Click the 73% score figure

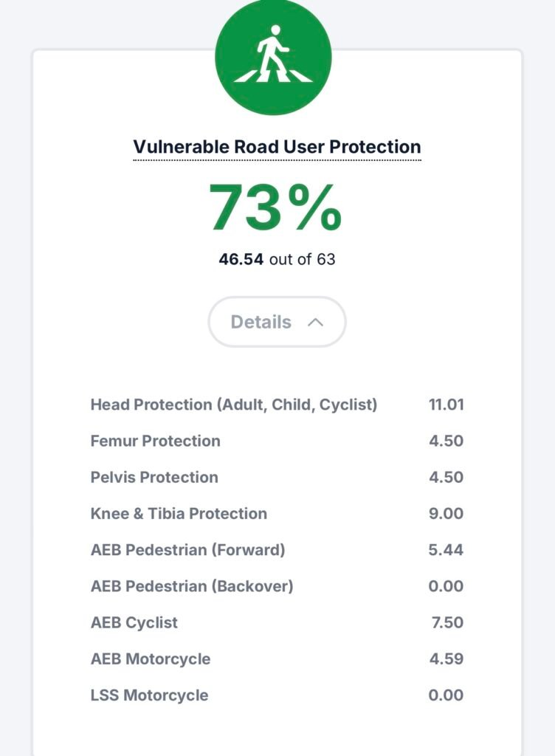(275, 207)
